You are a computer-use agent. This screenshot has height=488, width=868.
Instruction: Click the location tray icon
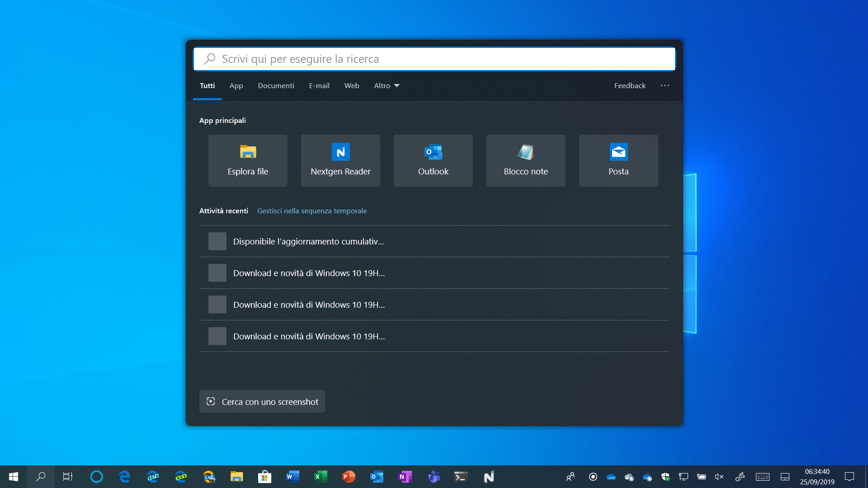coord(593,477)
